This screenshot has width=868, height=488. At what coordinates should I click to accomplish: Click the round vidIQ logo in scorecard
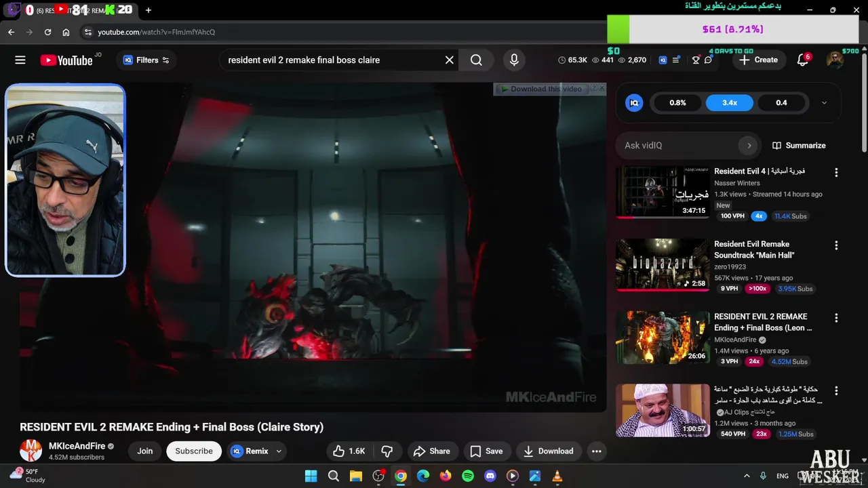tap(634, 103)
